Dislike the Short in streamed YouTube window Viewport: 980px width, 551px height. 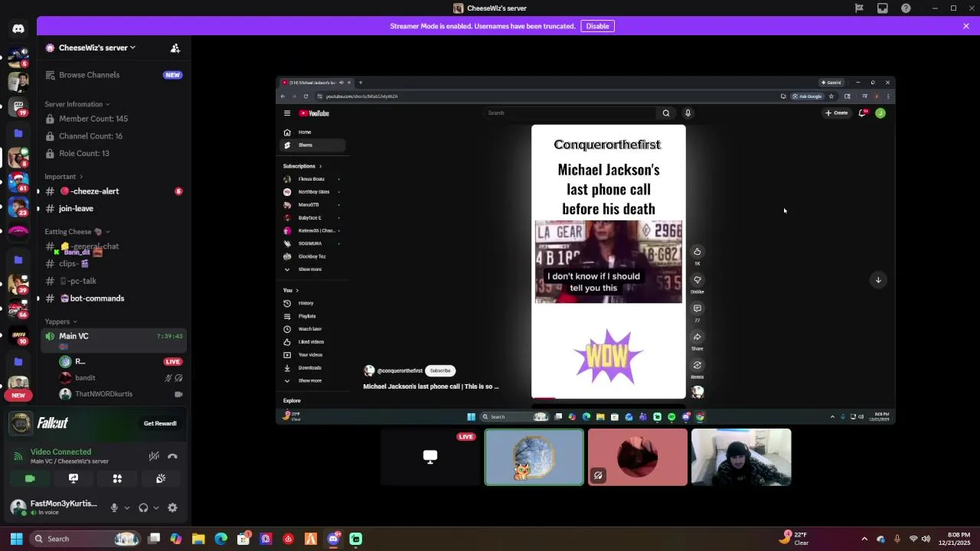(697, 280)
